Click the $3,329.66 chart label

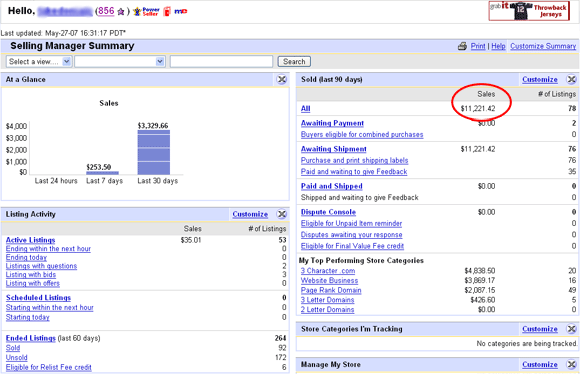[153, 126]
